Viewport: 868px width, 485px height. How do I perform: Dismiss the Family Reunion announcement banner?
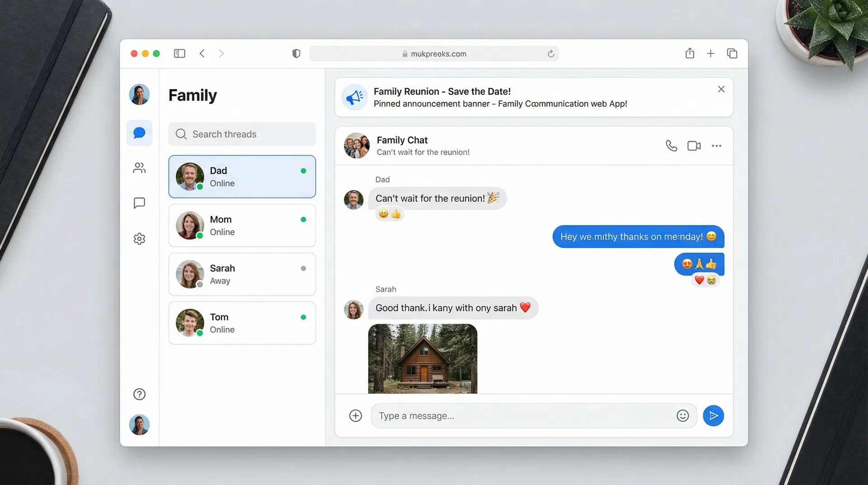(721, 89)
